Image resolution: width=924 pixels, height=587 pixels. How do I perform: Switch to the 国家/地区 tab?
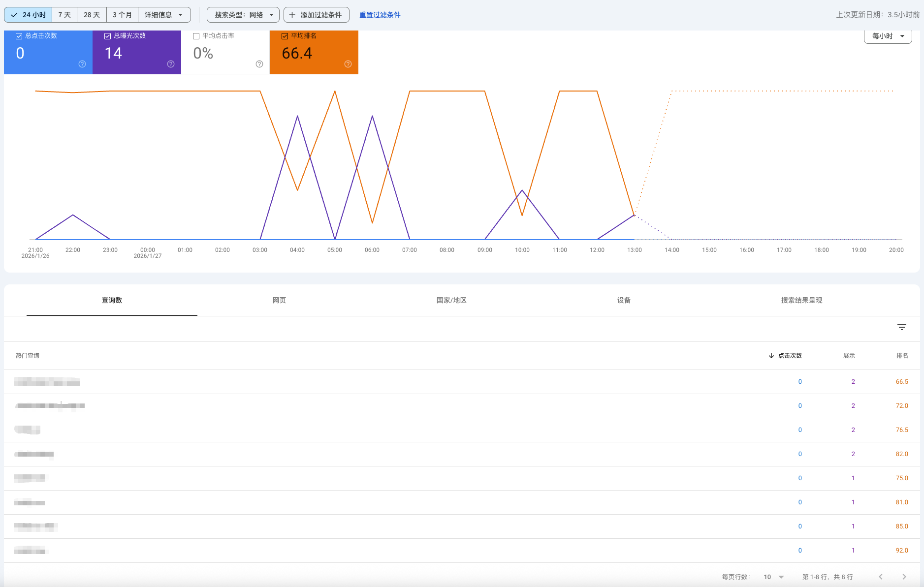point(451,300)
